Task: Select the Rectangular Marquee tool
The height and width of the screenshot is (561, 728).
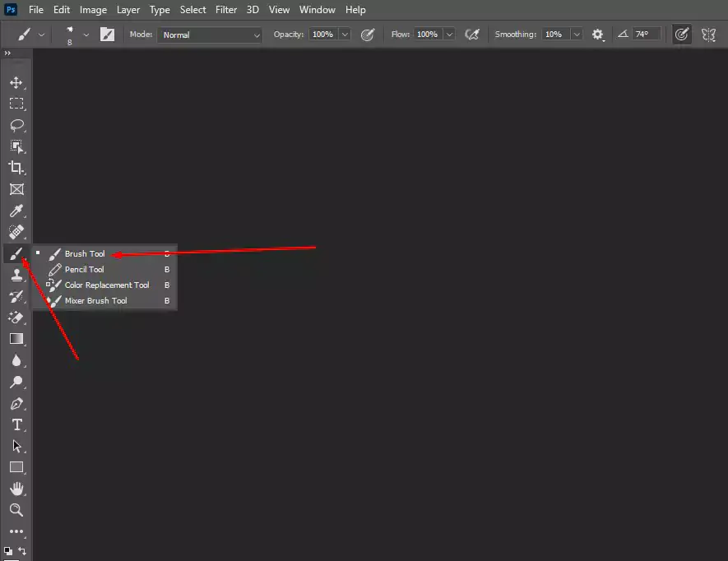Action: pos(16,104)
